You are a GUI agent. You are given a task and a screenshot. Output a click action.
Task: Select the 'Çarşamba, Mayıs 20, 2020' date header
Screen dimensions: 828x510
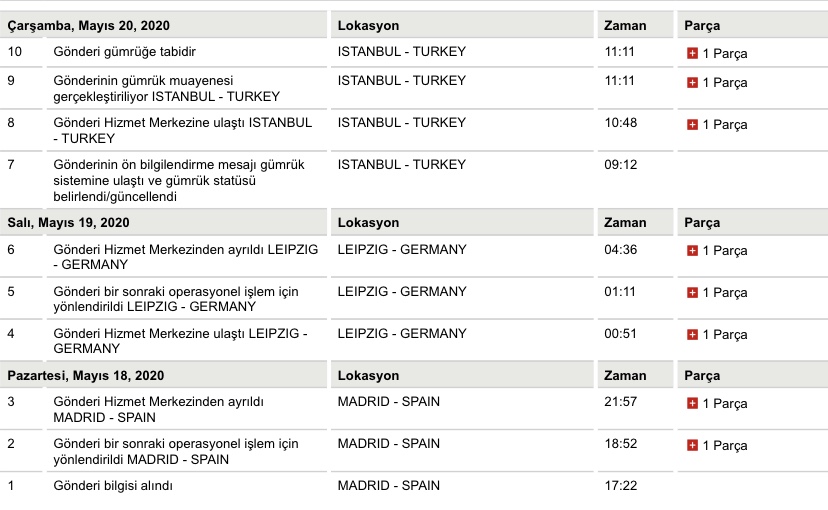click(89, 25)
